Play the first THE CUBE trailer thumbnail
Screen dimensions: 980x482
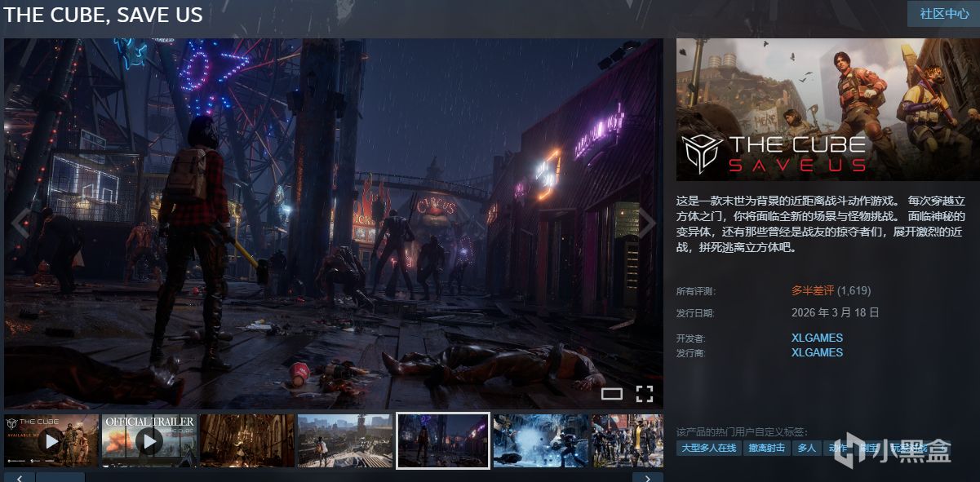tap(51, 440)
